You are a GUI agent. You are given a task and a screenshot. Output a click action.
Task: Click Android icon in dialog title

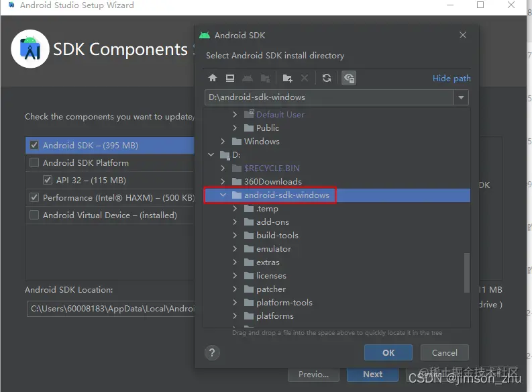pos(205,36)
